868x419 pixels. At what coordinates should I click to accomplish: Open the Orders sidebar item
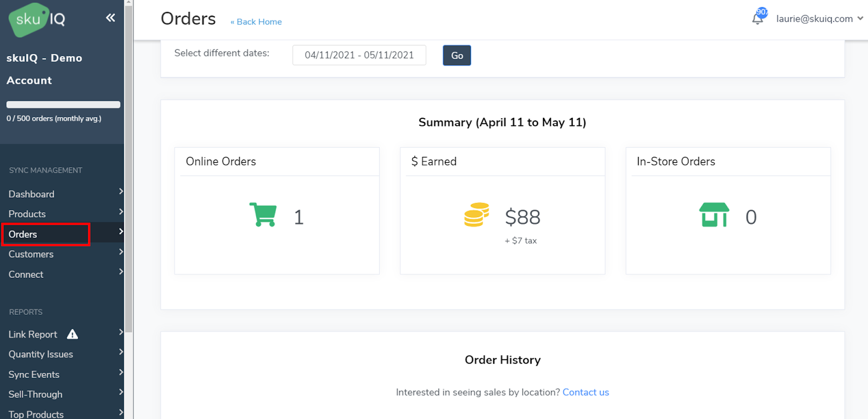coord(23,234)
